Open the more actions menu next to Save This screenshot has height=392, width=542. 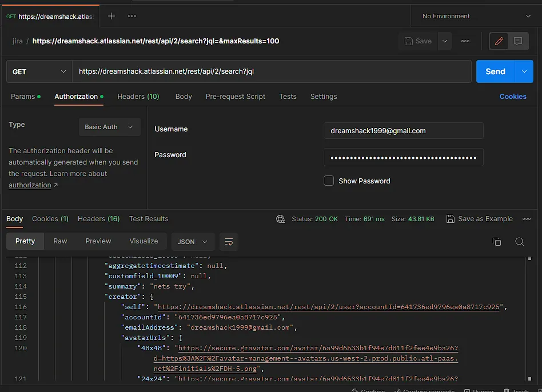(x=465, y=41)
